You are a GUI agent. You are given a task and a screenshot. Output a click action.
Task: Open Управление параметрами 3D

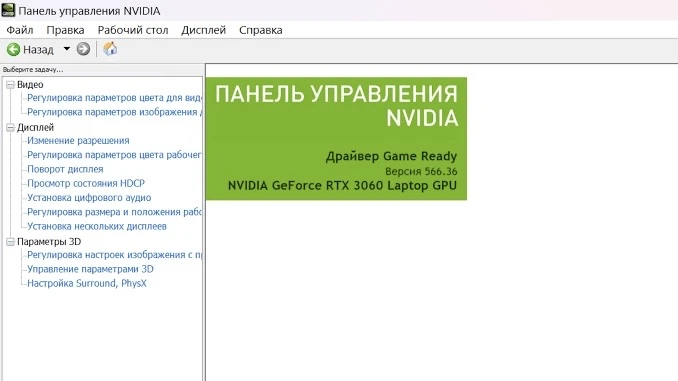coord(90,269)
